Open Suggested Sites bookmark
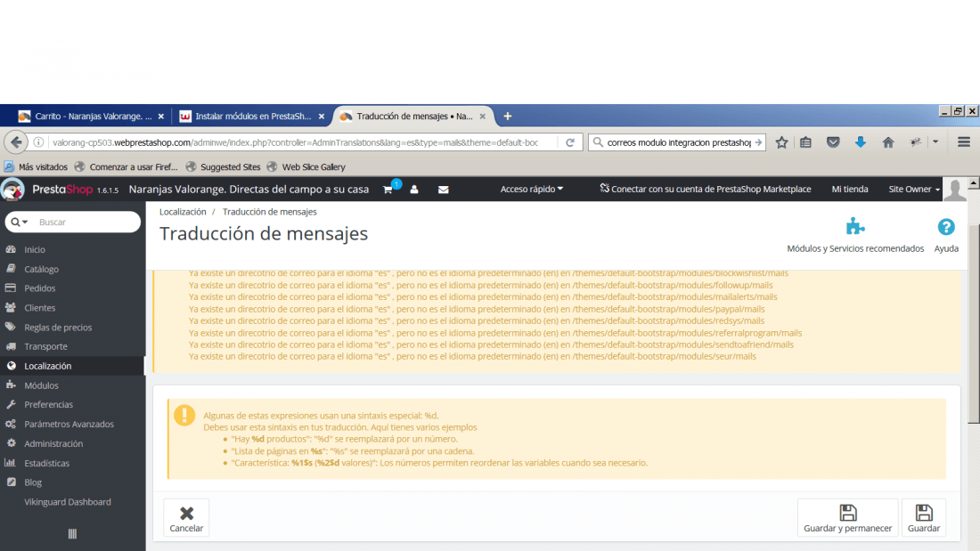 [x=223, y=166]
